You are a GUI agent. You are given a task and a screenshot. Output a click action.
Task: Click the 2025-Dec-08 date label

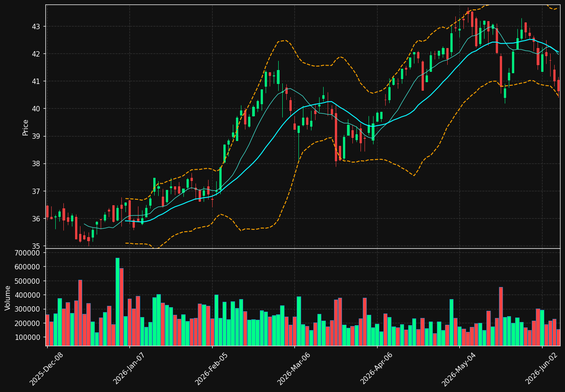[47, 369]
